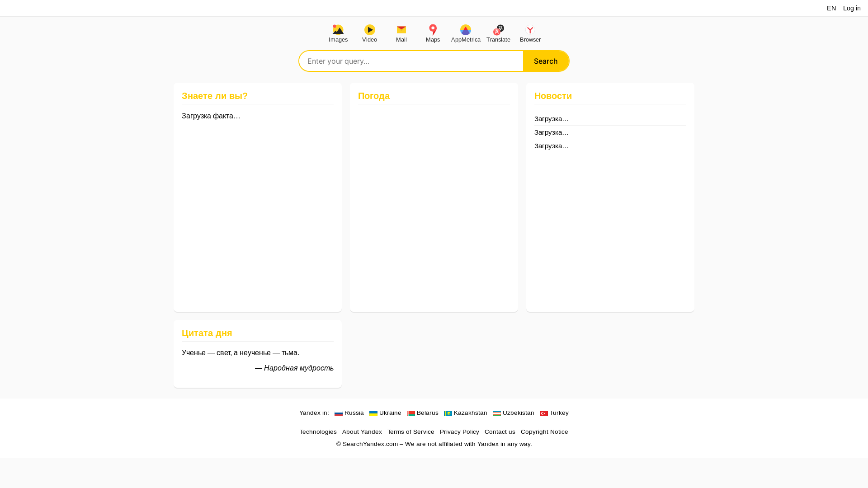The width and height of the screenshot is (868, 488).
Task: Focus the Enter your query search field
Action: point(411,61)
